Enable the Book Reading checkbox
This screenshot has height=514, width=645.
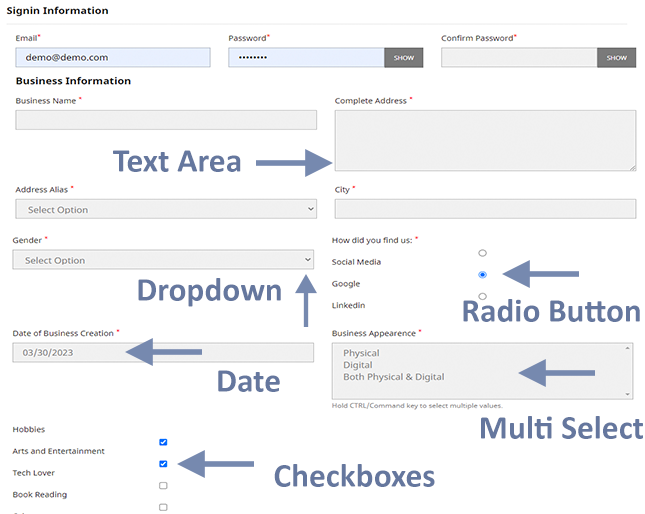163,486
